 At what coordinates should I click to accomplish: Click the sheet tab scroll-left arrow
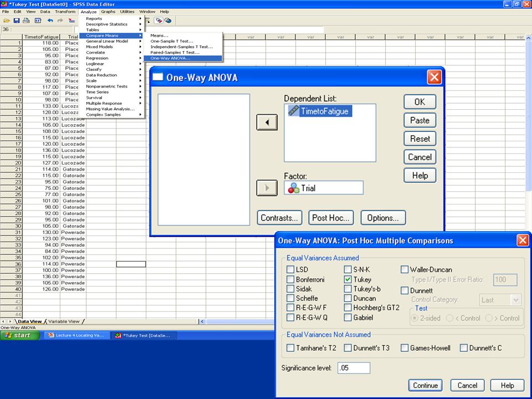click(3, 321)
